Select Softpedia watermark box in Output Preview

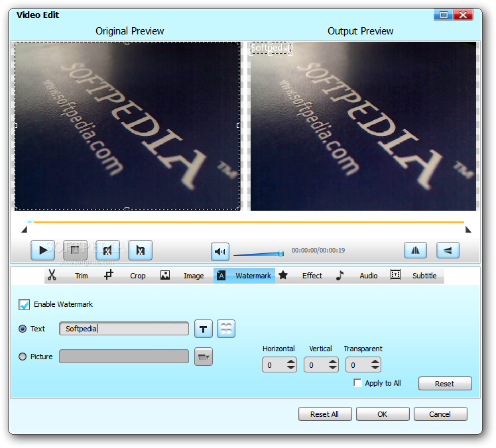[270, 48]
